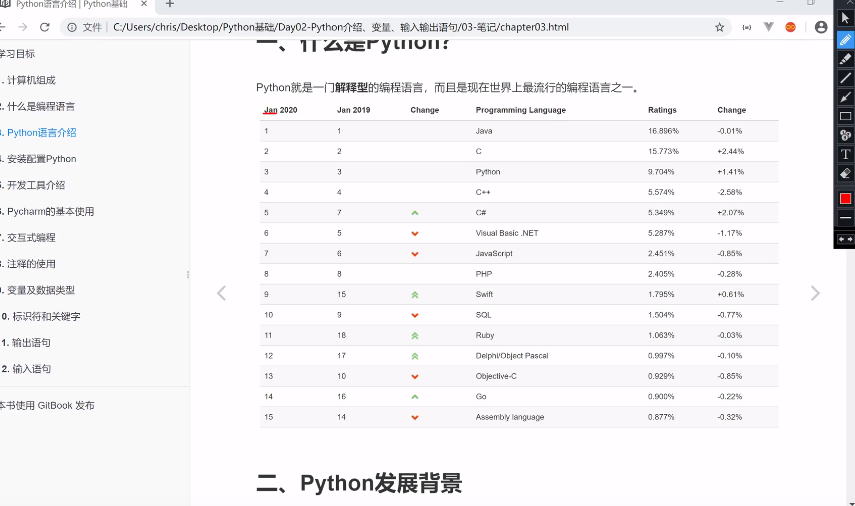The image size is (855, 506).
Task: Click the sidebar resize divider handle
Action: pyautogui.click(x=188, y=275)
